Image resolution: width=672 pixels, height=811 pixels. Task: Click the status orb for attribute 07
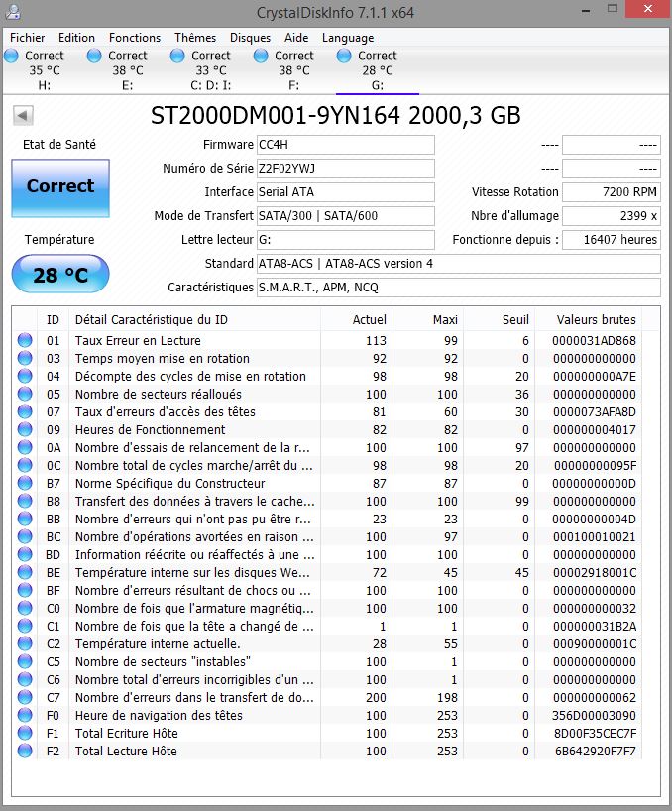25,411
